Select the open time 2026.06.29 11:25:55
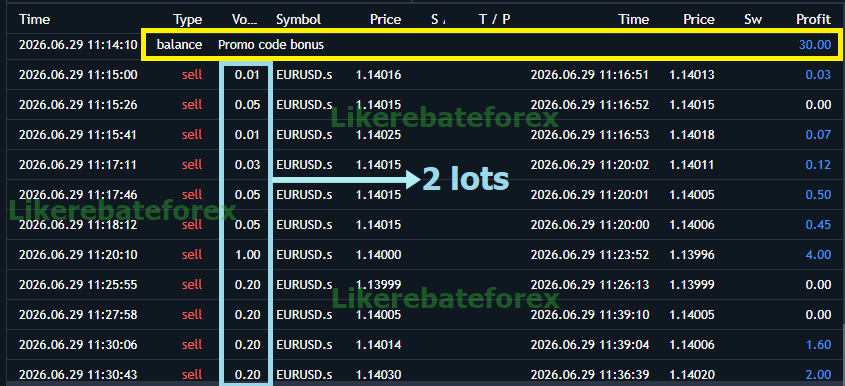845x386 pixels. coord(78,285)
